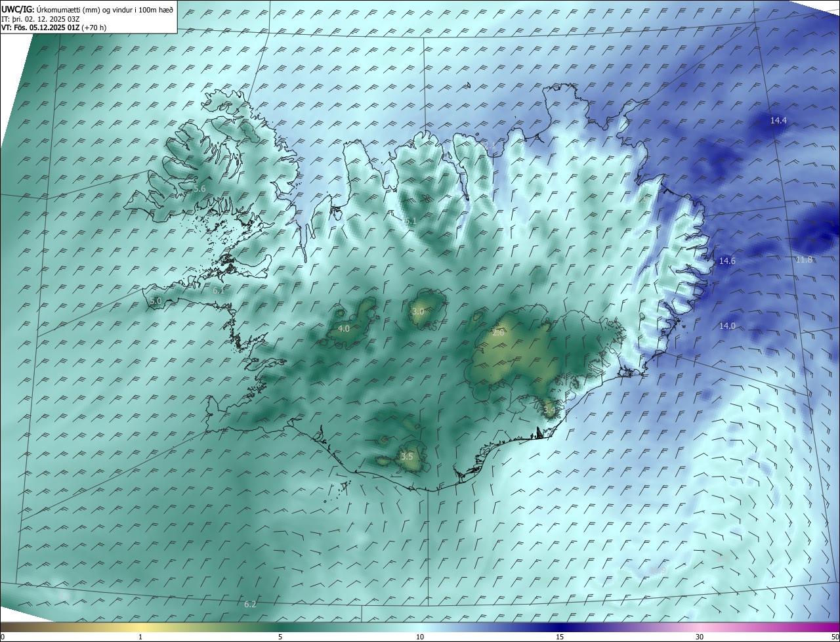Click the colorbar tick labeled 15
This screenshot has height=642, width=840.
click(x=560, y=637)
